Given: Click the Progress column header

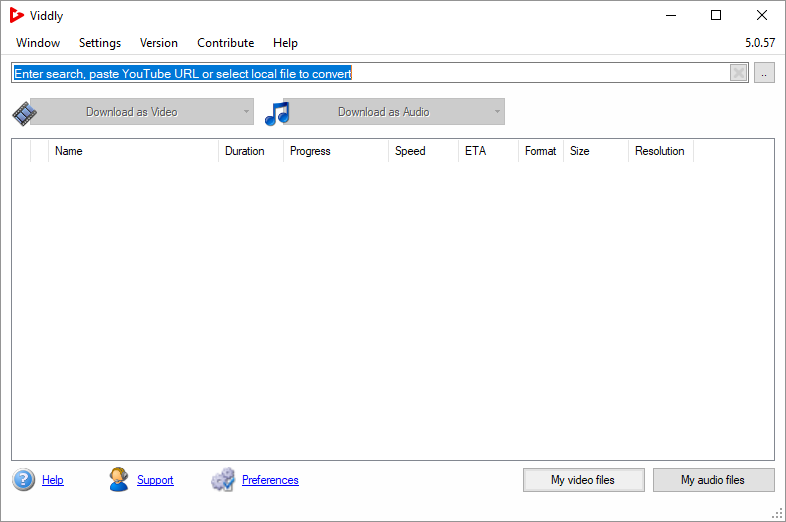Looking at the screenshot, I should pyautogui.click(x=336, y=151).
